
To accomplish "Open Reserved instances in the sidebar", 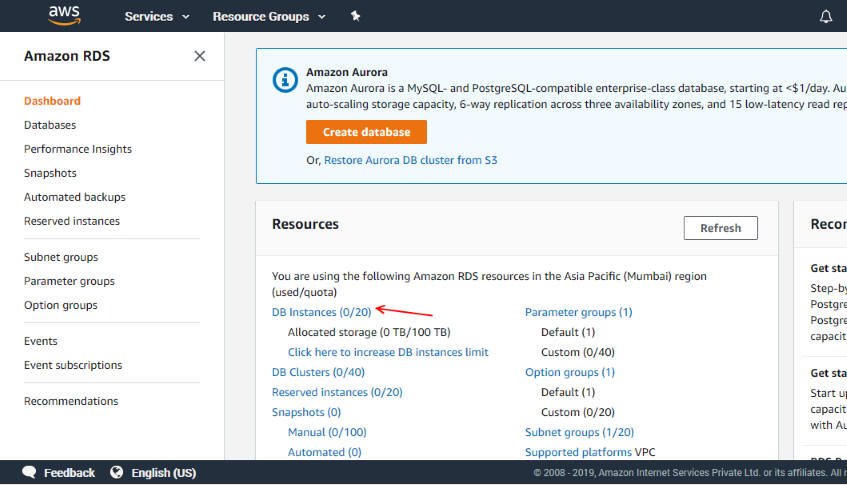I will (72, 221).
